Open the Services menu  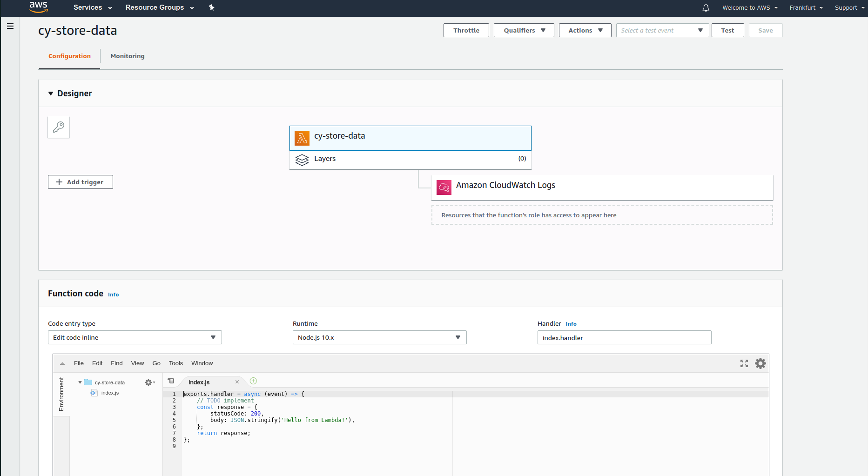(x=93, y=7)
